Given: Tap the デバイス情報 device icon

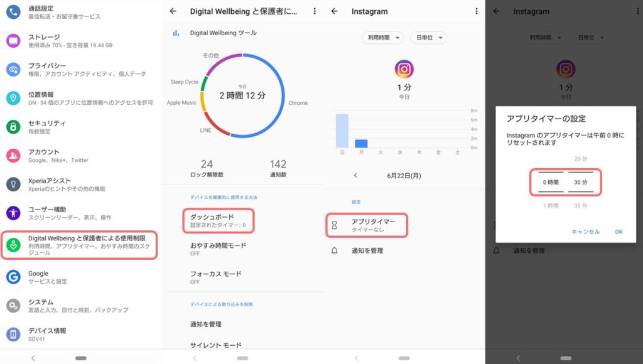Looking at the screenshot, I should click(13, 335).
